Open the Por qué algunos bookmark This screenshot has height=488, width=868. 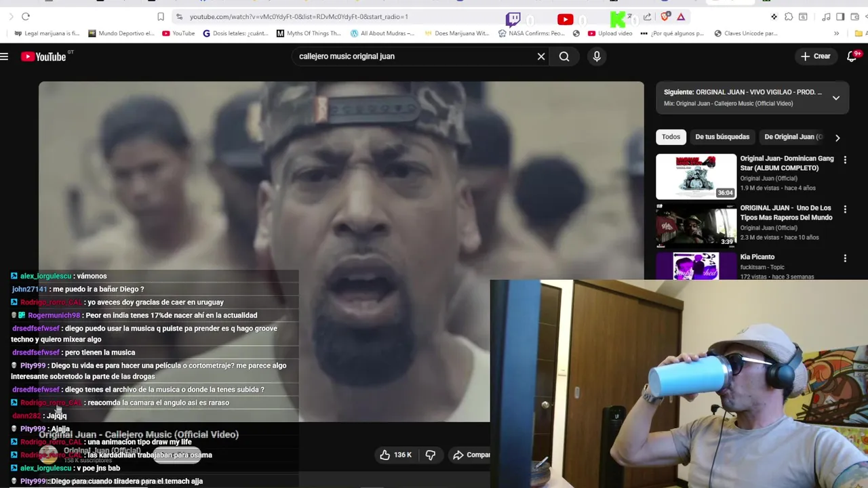click(x=672, y=33)
